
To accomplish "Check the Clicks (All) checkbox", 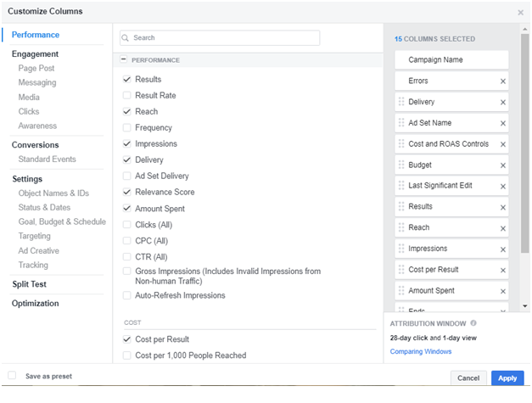I will point(127,225).
